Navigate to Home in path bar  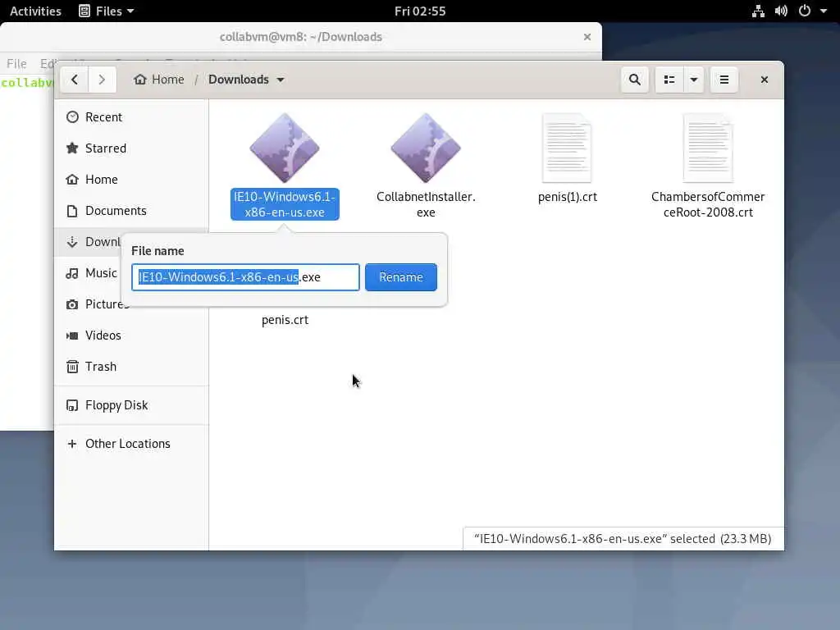click(159, 80)
